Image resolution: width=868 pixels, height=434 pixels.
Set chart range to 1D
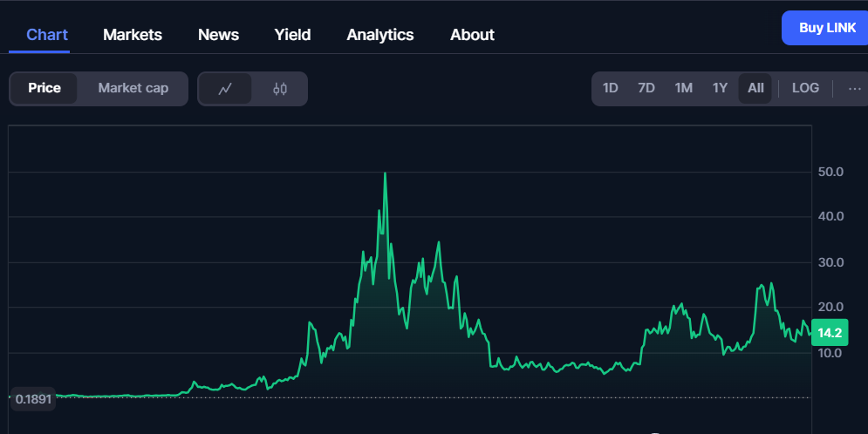tap(610, 88)
